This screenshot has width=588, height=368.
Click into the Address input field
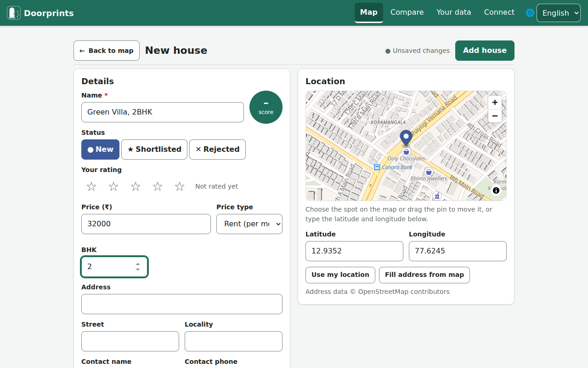[182, 304]
